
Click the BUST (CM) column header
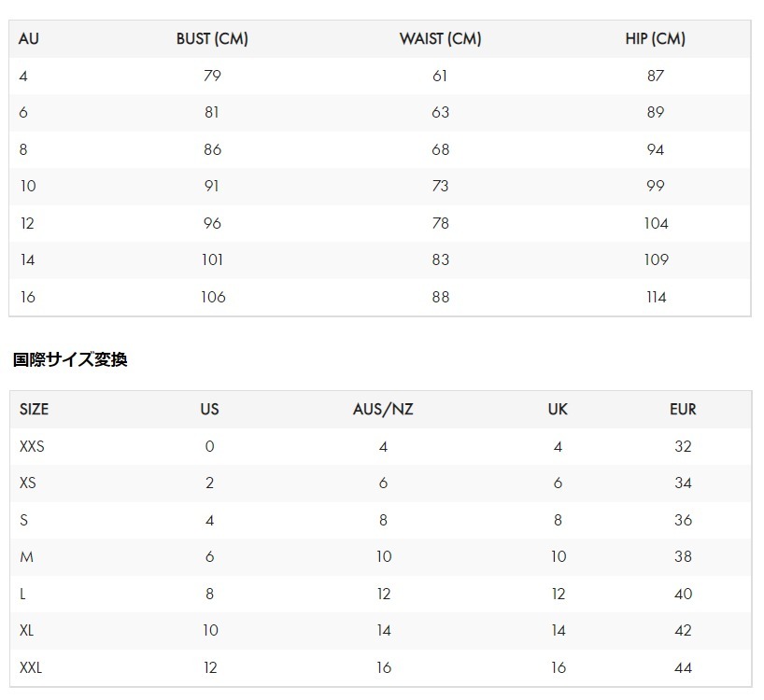point(212,39)
